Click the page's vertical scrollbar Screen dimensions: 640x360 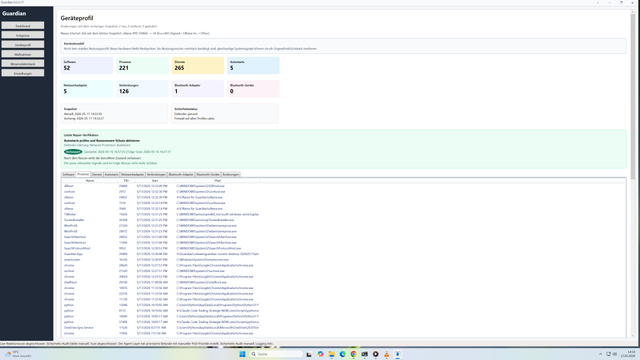(x=633, y=96)
